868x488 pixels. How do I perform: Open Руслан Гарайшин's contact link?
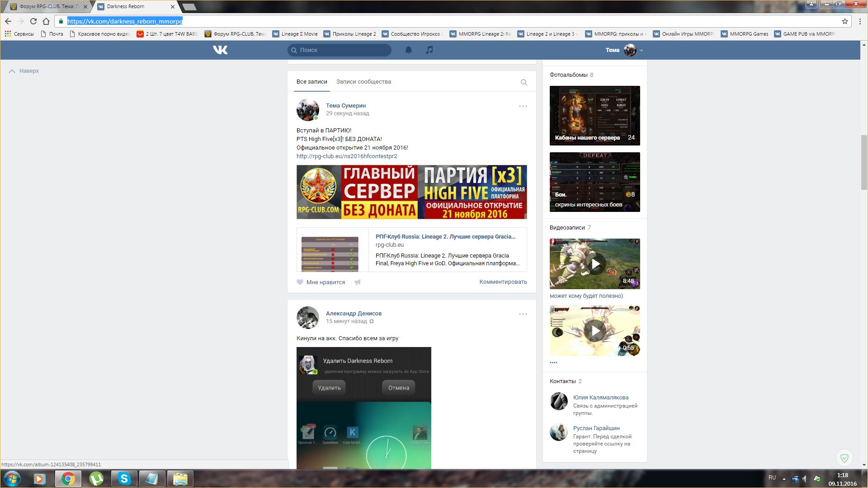596,428
